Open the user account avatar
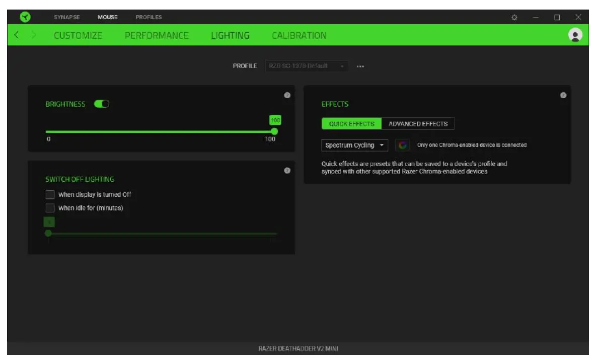Screen dimensions: 594x364 pos(575,35)
